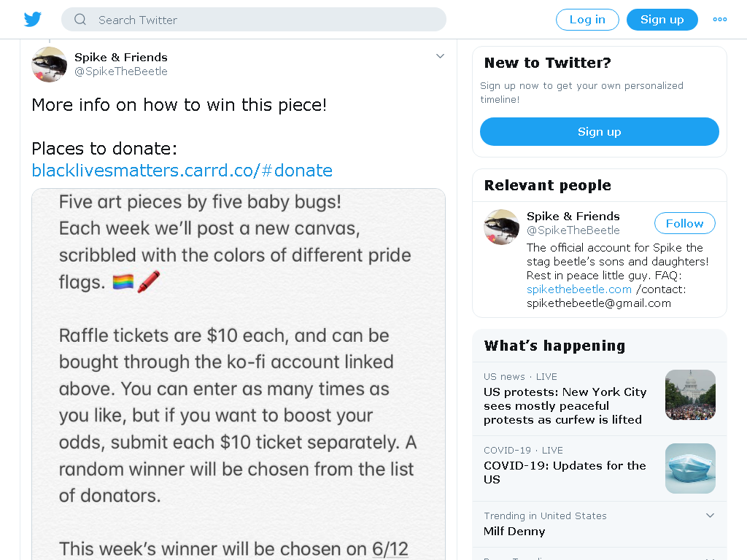Click the header Sign up button
The width and height of the screenshot is (747, 560).
(x=662, y=20)
